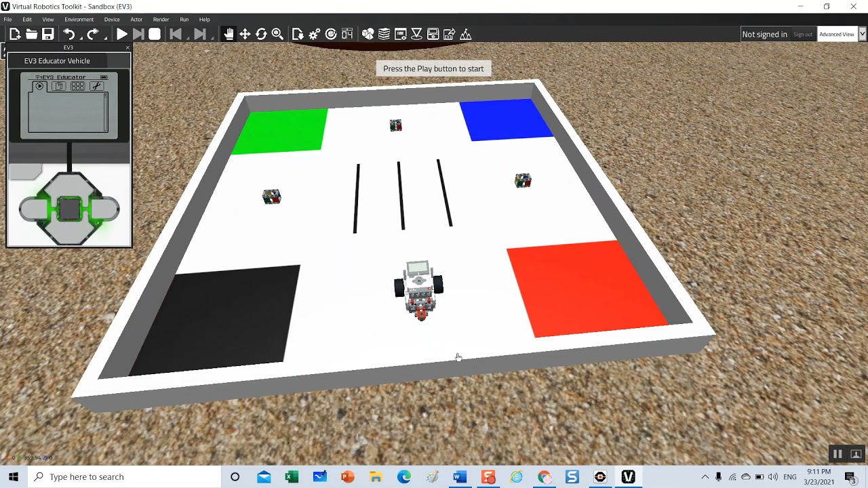Open the View menu
The image size is (868, 488).
(x=48, y=19)
